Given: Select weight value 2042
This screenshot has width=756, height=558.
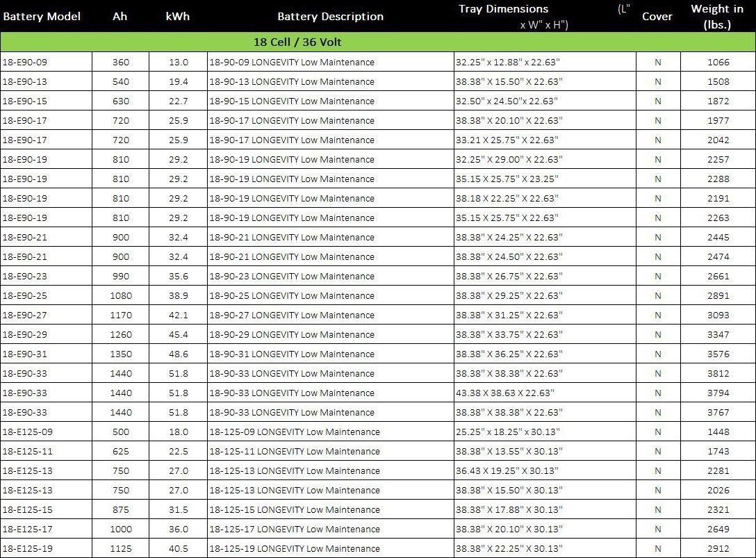Looking at the screenshot, I should [718, 140].
